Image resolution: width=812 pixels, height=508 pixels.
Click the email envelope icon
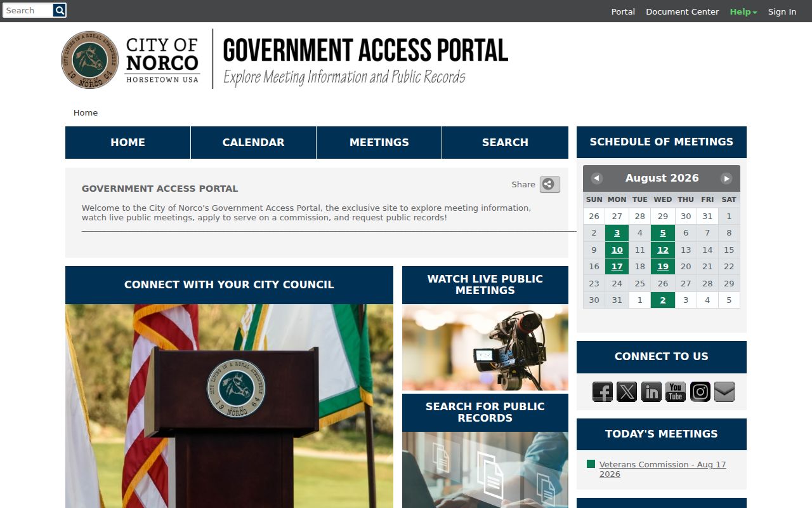[x=724, y=392]
